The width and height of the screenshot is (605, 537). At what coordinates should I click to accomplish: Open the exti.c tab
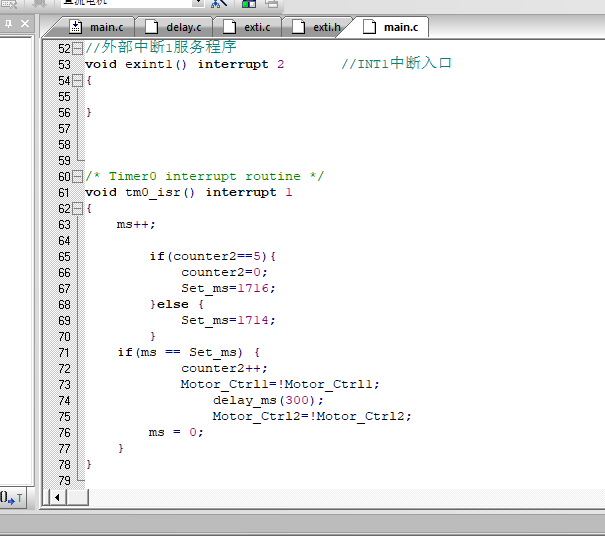247,27
